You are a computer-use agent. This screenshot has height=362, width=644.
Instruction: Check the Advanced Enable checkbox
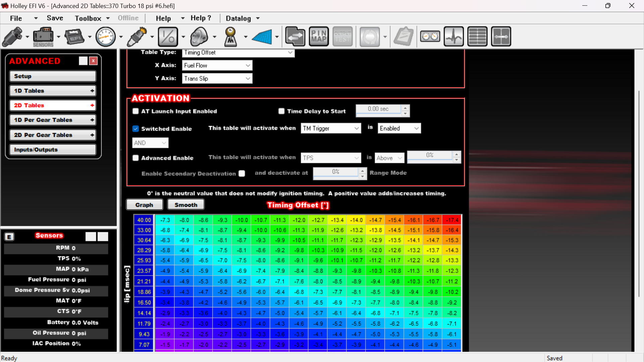pos(136,158)
